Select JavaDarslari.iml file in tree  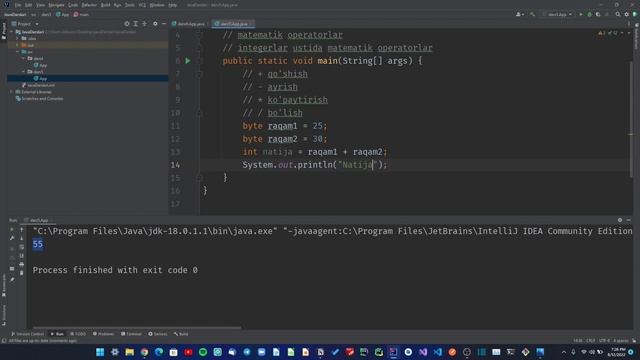tap(39, 85)
